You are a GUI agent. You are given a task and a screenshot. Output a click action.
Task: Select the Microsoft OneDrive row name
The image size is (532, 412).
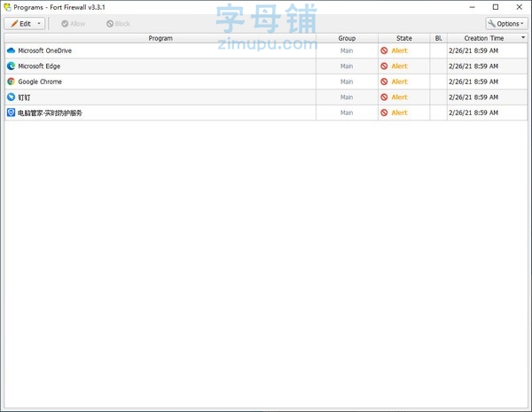[45, 51]
